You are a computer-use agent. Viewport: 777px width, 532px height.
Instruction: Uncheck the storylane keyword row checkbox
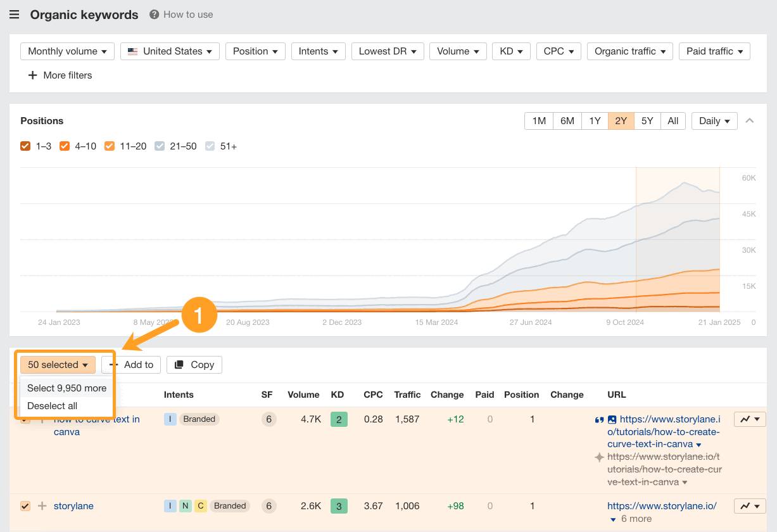[x=25, y=506]
